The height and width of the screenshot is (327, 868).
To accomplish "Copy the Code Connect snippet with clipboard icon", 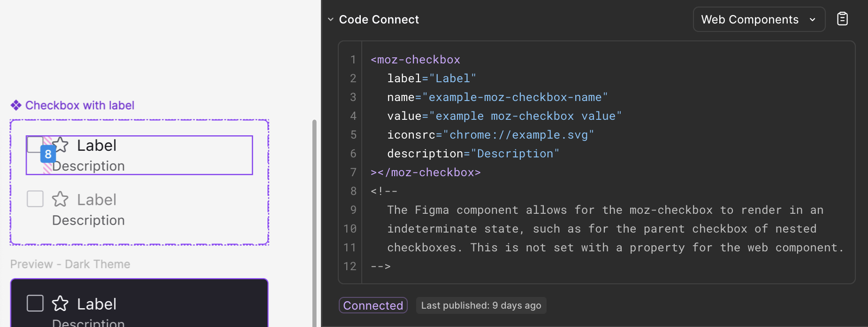I will (842, 19).
